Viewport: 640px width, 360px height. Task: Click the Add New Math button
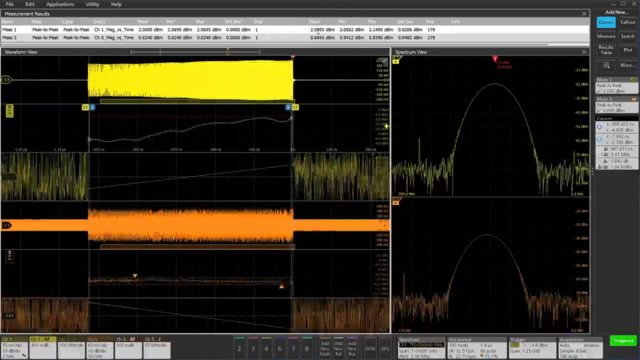point(325,348)
